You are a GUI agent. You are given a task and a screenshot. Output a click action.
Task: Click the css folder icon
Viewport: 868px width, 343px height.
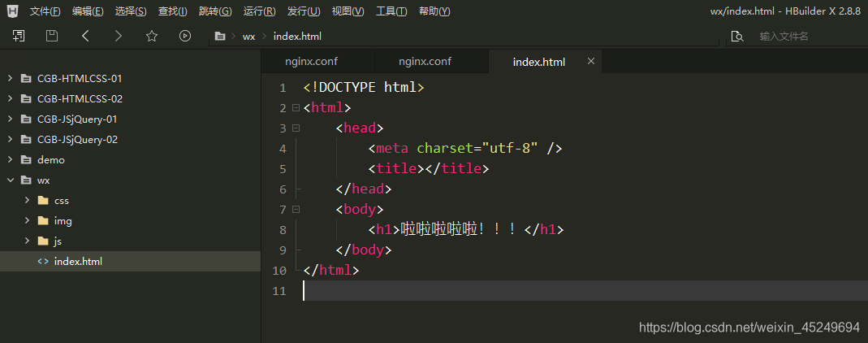43,201
